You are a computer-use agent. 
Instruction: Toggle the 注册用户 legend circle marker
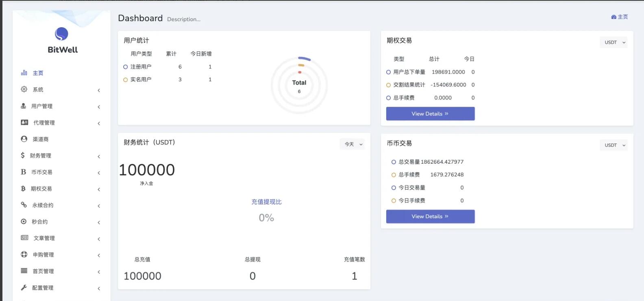pyautogui.click(x=126, y=67)
